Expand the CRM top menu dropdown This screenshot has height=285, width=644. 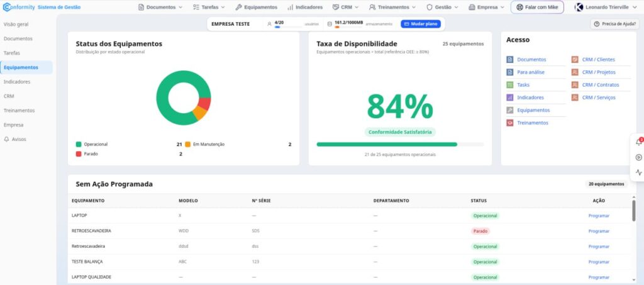click(x=357, y=8)
